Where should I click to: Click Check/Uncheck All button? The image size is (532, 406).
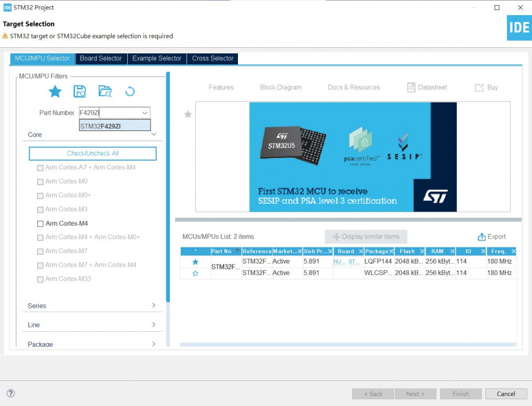92,153
